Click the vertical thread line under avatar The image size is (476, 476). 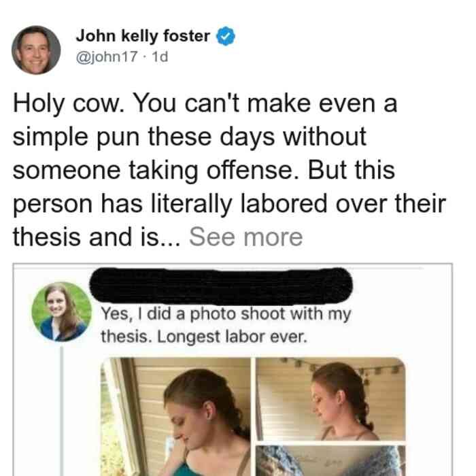tap(61, 411)
